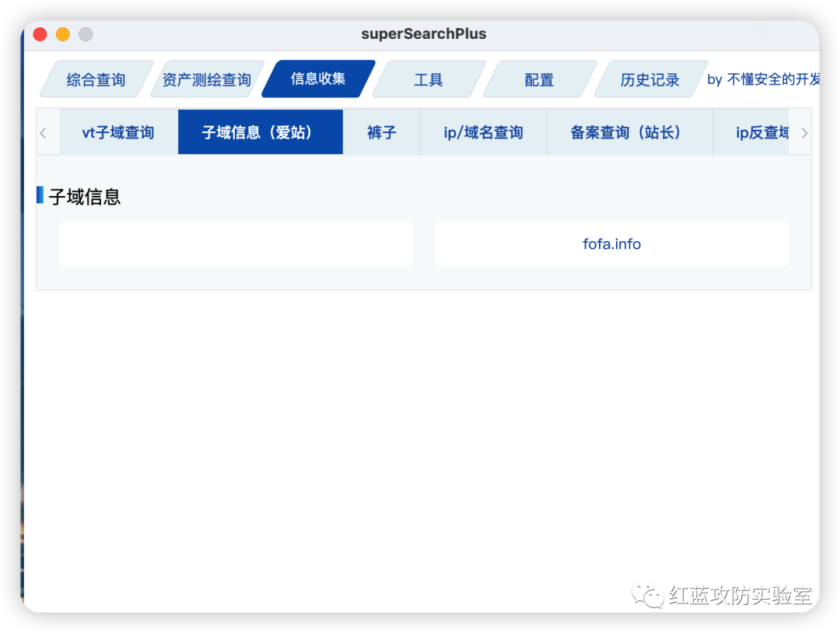Open the 历史记录 tab
The height and width of the screenshot is (633, 840).
pos(649,79)
